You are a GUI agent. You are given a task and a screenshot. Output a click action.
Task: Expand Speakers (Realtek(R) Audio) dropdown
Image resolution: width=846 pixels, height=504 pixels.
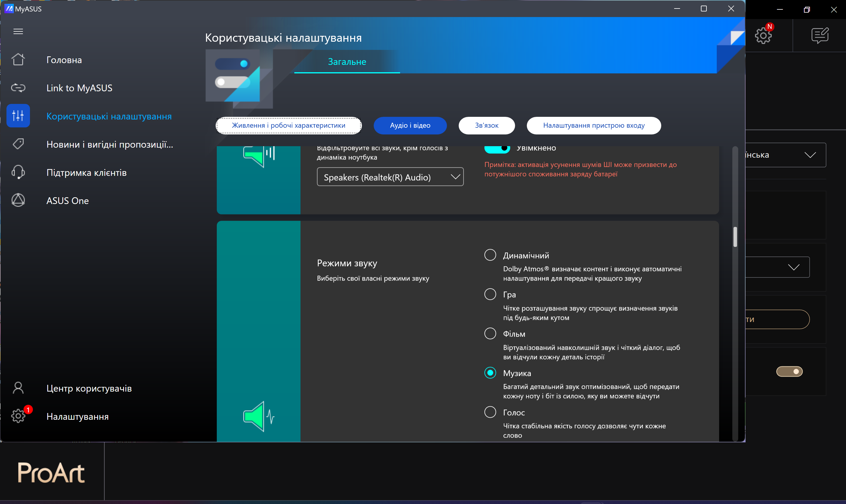390,177
